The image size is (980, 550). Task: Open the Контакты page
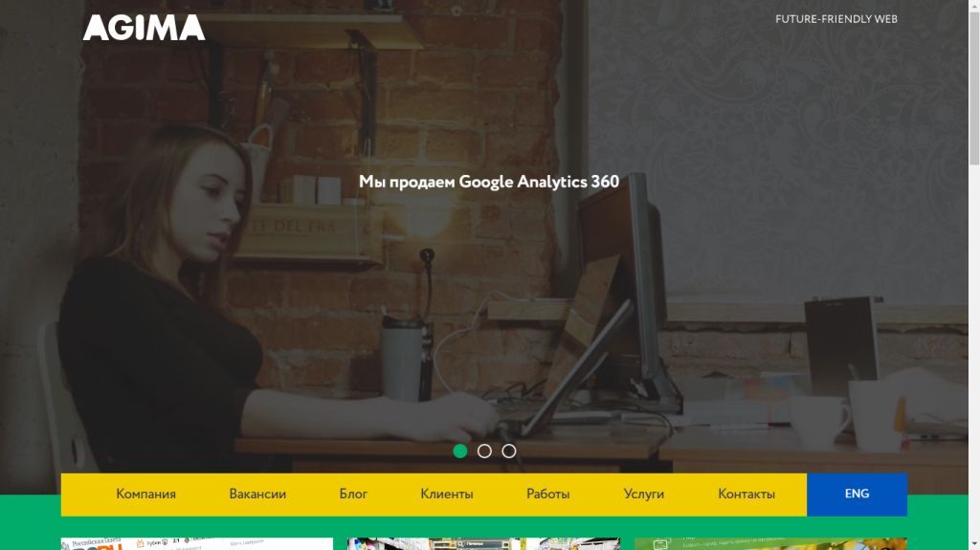click(746, 495)
